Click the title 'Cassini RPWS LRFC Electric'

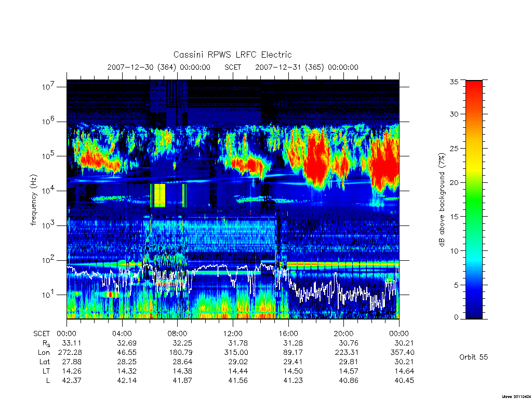pos(232,55)
